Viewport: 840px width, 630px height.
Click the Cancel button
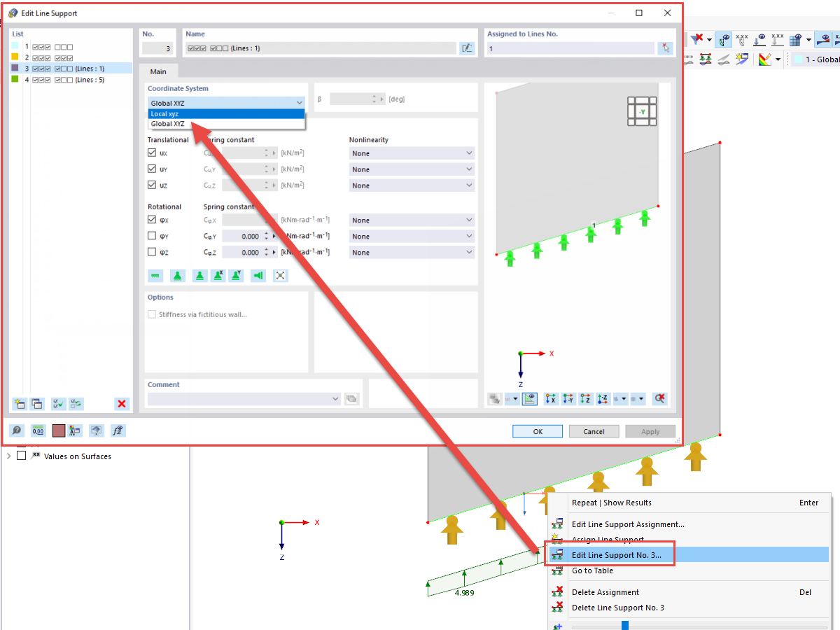594,431
